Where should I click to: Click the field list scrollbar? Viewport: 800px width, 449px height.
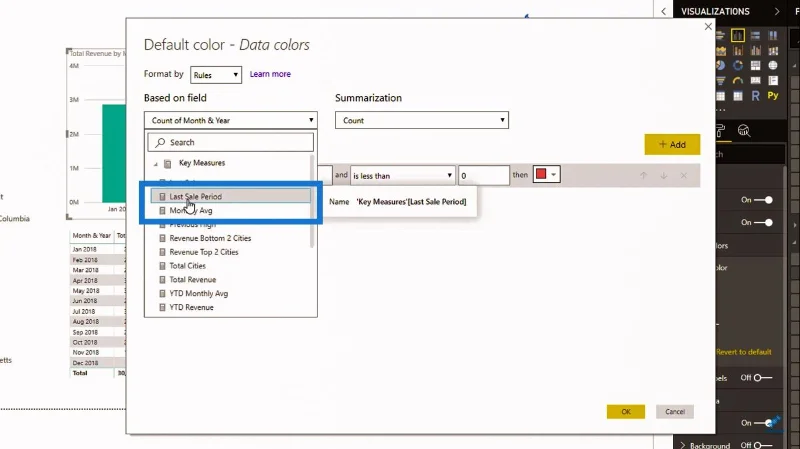(x=312, y=201)
